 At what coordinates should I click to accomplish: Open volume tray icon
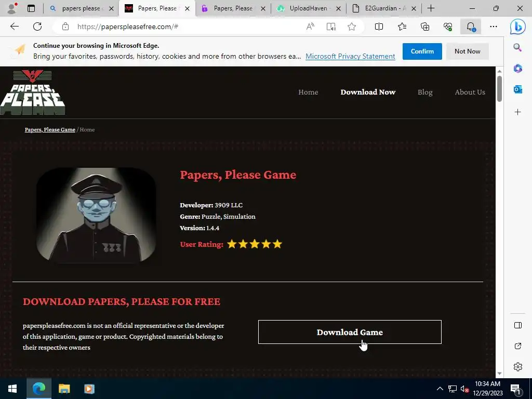(x=464, y=389)
